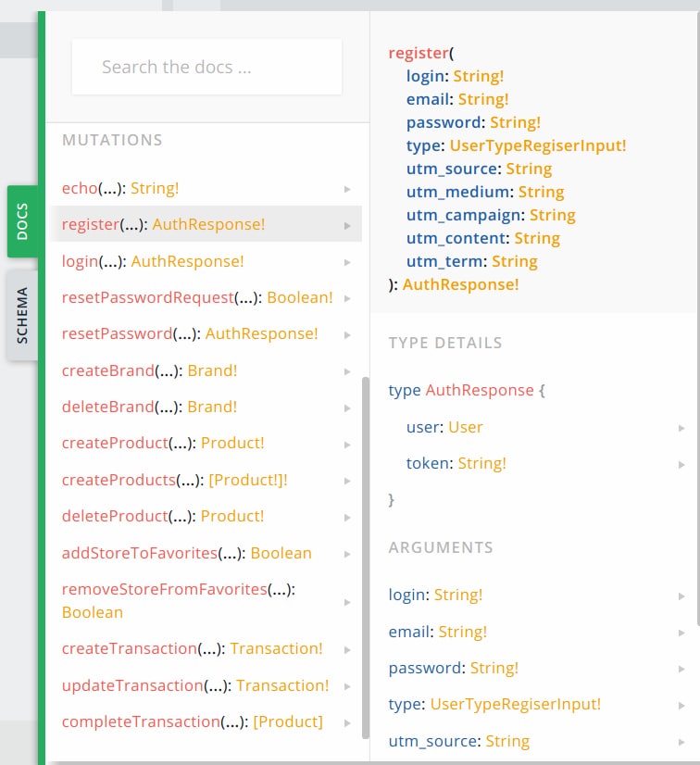Expand arrow beside completeTransaction
Viewport: 700px width, 765px height.
point(347,723)
